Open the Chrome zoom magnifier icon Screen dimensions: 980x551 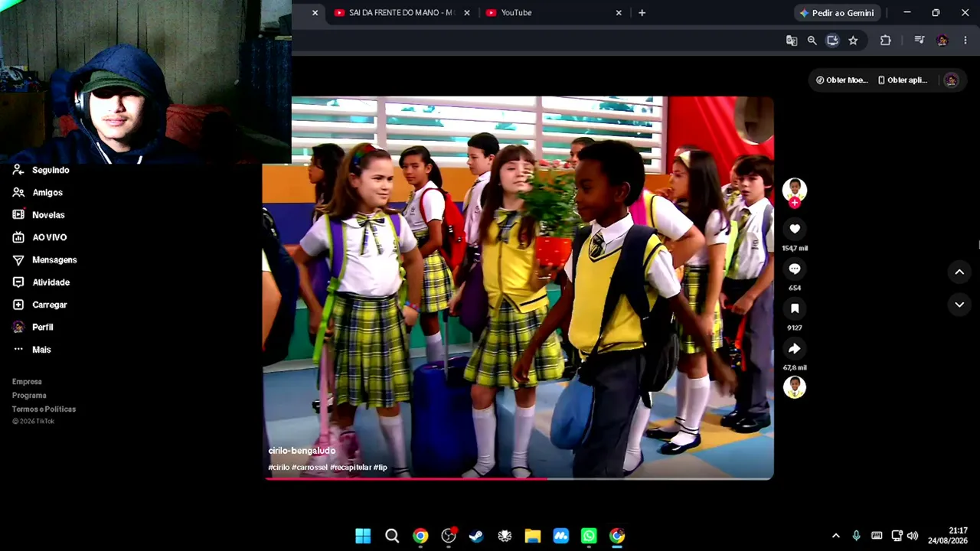click(812, 41)
